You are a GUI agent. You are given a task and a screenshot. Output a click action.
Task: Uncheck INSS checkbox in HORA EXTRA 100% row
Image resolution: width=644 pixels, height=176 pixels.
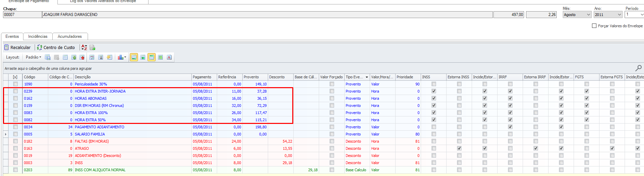[x=434, y=113]
